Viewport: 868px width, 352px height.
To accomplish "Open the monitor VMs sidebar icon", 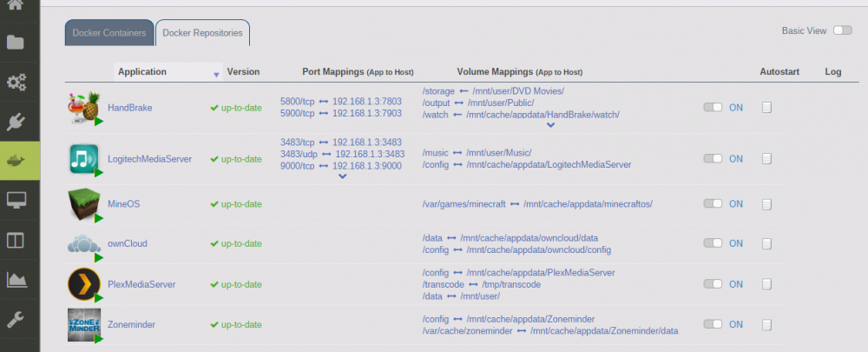I will click(16, 200).
